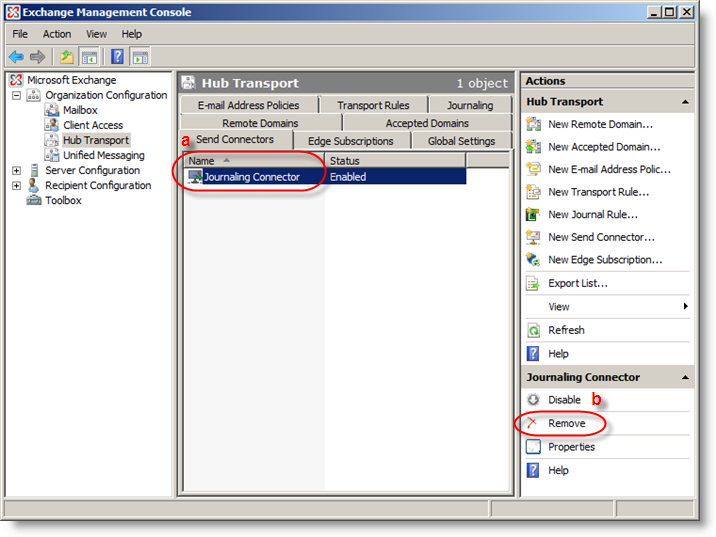Viewport: 716px width, 537px height.
Task: Open the Help menu in menu bar
Action: pyautogui.click(x=132, y=34)
